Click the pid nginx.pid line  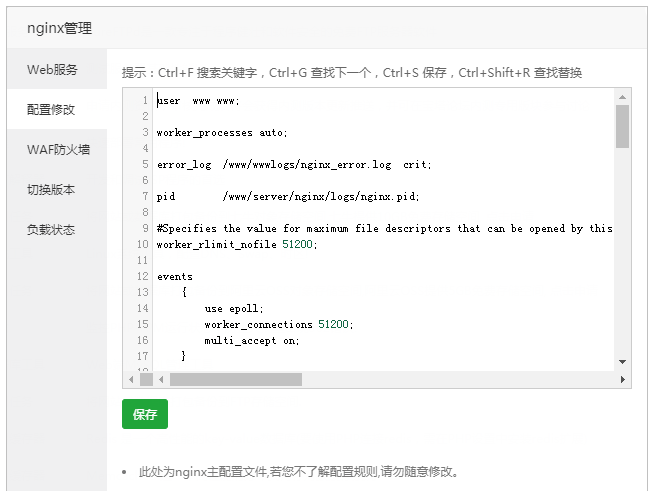coord(288,196)
